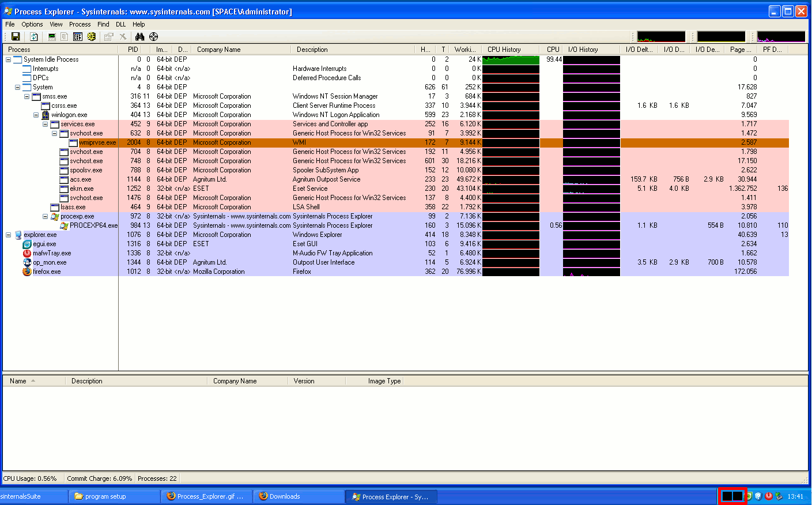Switch to Downloads taskbar button
The height and width of the screenshot is (505, 812).
tap(285, 496)
